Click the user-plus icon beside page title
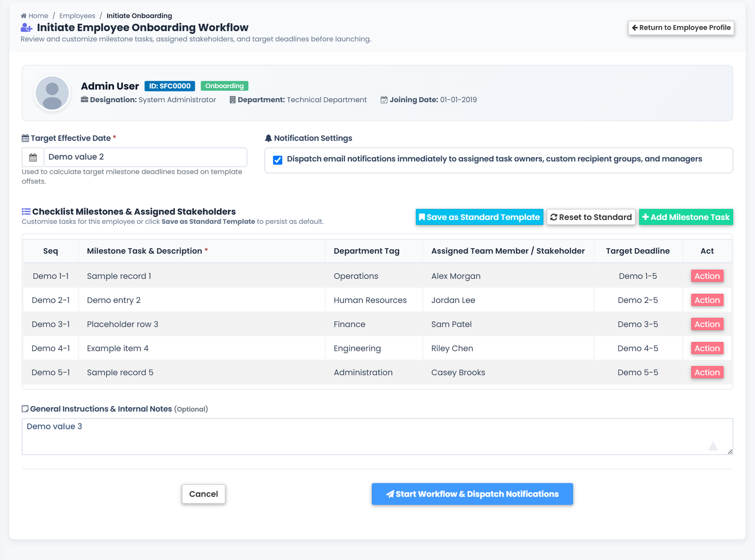Image resolution: width=755 pixels, height=560 pixels. tap(26, 28)
